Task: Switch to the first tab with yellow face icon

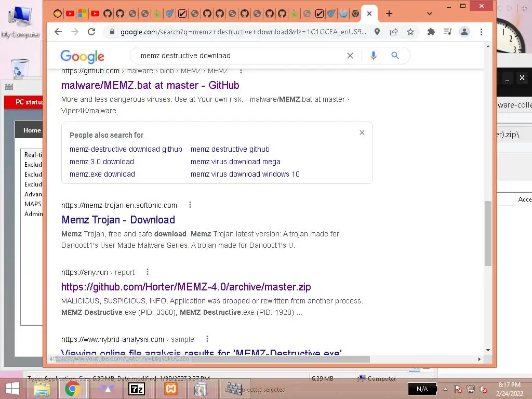Action: (x=58, y=14)
